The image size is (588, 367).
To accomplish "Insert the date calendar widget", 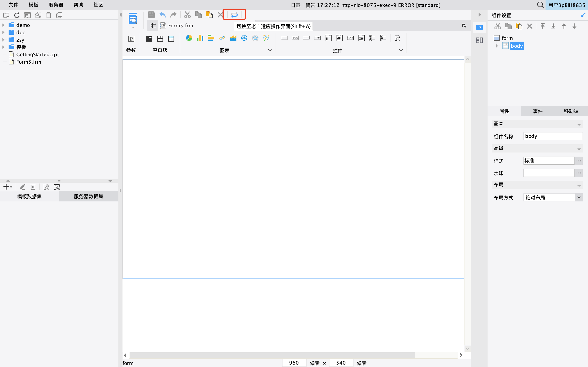I will (339, 38).
